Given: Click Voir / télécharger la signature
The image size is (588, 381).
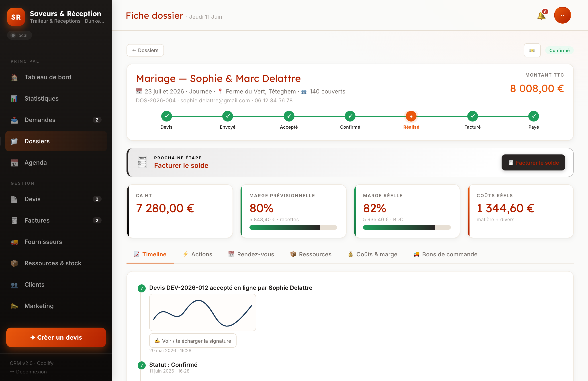Looking at the screenshot, I should (193, 341).
